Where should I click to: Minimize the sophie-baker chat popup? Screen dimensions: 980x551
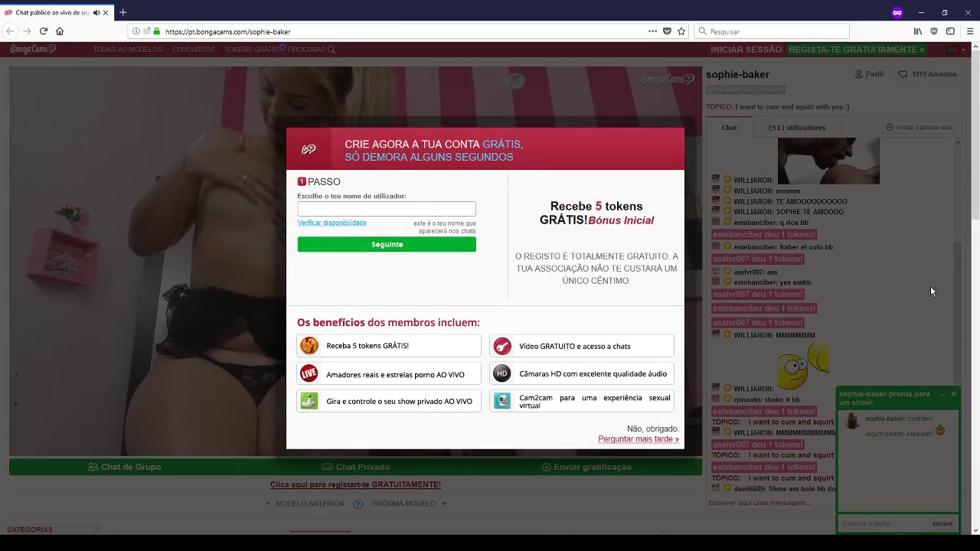point(942,395)
